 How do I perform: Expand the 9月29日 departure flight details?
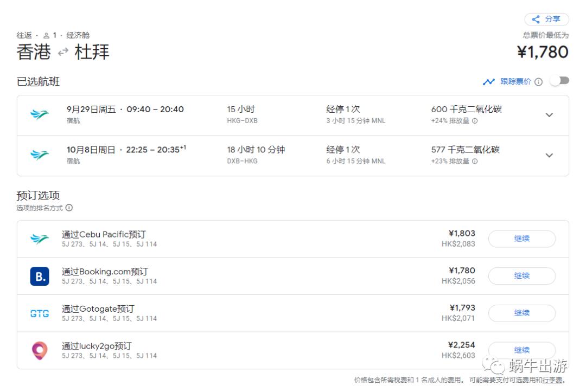549,115
